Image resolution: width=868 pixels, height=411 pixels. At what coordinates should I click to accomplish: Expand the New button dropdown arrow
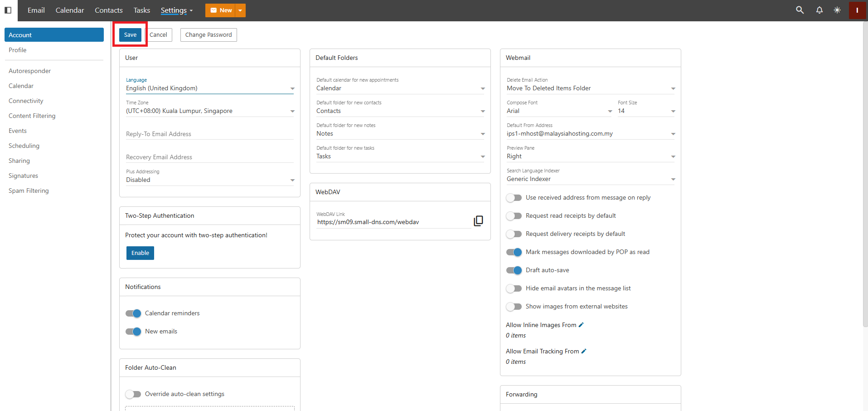click(x=240, y=10)
